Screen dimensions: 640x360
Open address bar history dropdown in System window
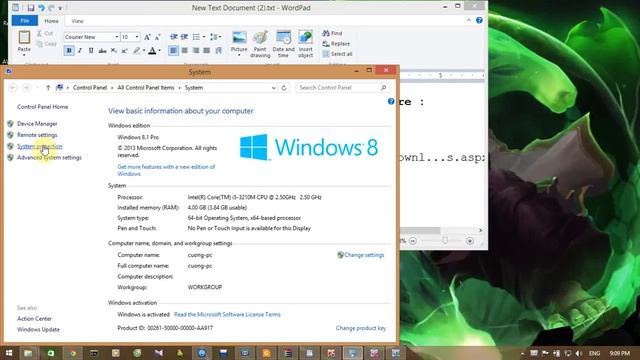pos(273,88)
